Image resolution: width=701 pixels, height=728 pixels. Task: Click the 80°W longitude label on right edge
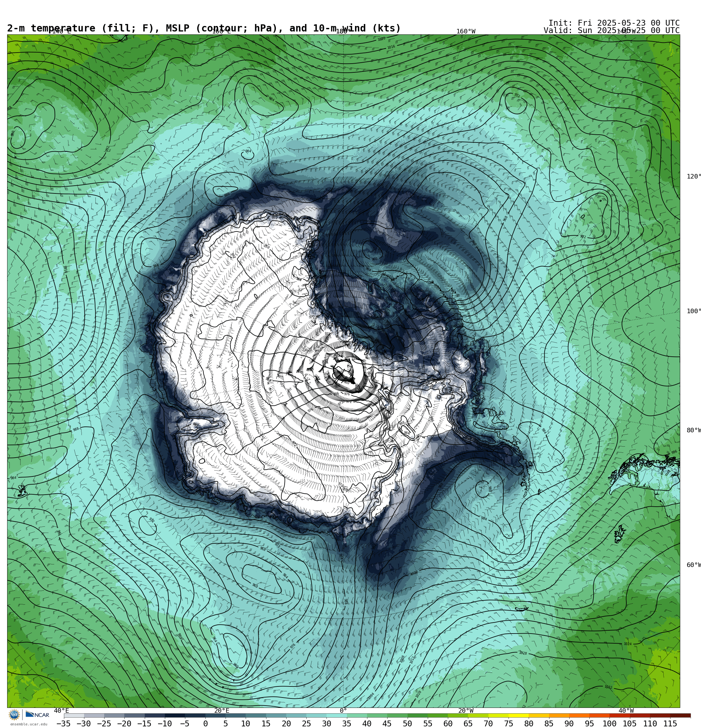pyautogui.click(x=694, y=430)
